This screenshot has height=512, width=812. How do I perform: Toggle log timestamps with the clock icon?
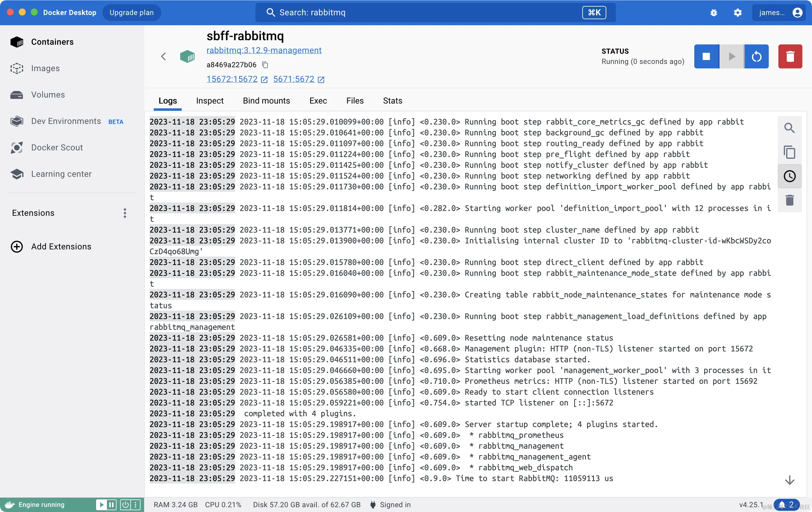789,176
